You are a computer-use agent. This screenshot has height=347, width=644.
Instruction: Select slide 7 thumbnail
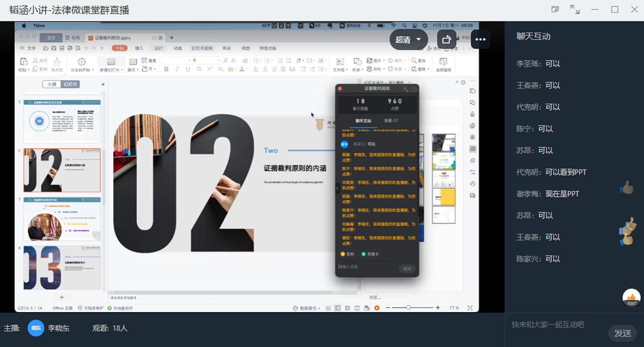point(62,219)
